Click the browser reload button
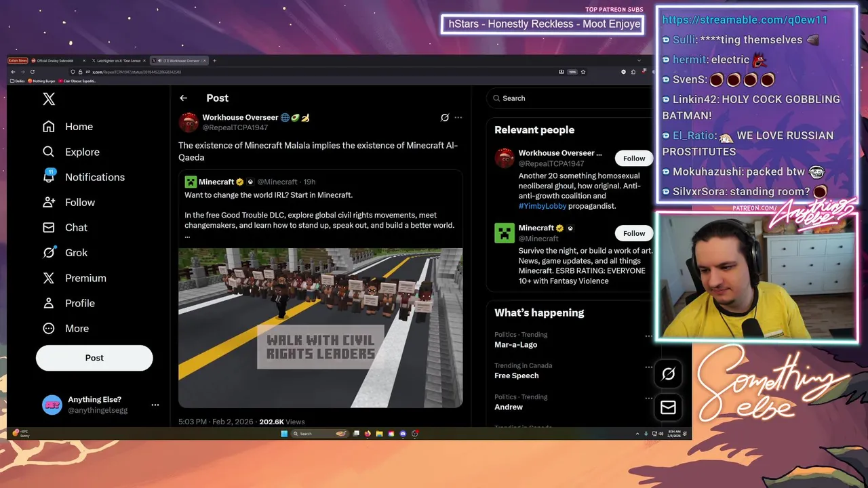The width and height of the screenshot is (868, 488). tap(33, 72)
